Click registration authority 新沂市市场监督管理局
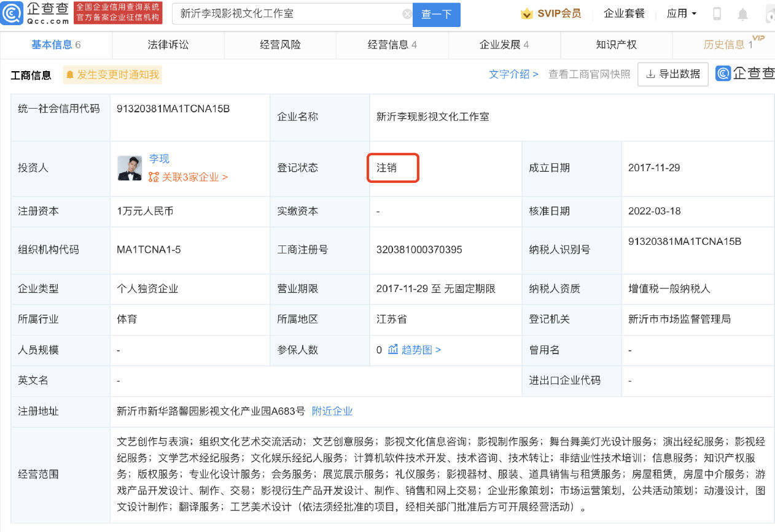Image resolution: width=775 pixels, height=532 pixels. (x=680, y=319)
